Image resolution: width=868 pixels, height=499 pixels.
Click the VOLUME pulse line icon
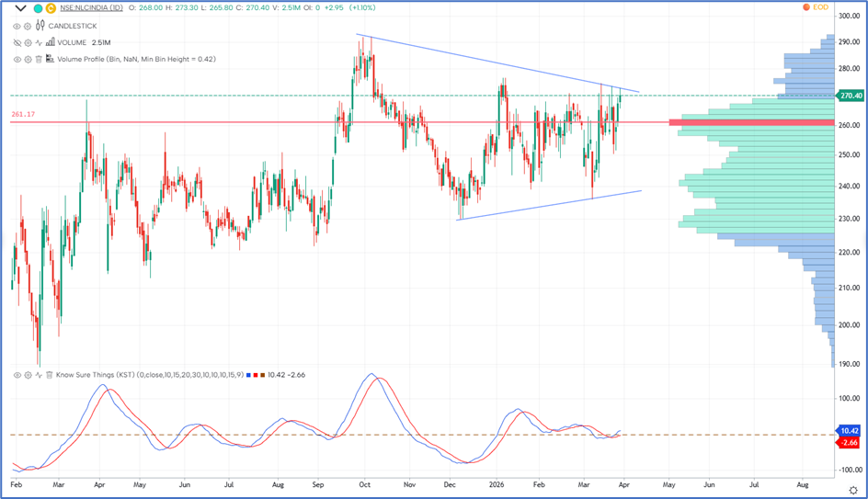[x=39, y=42]
